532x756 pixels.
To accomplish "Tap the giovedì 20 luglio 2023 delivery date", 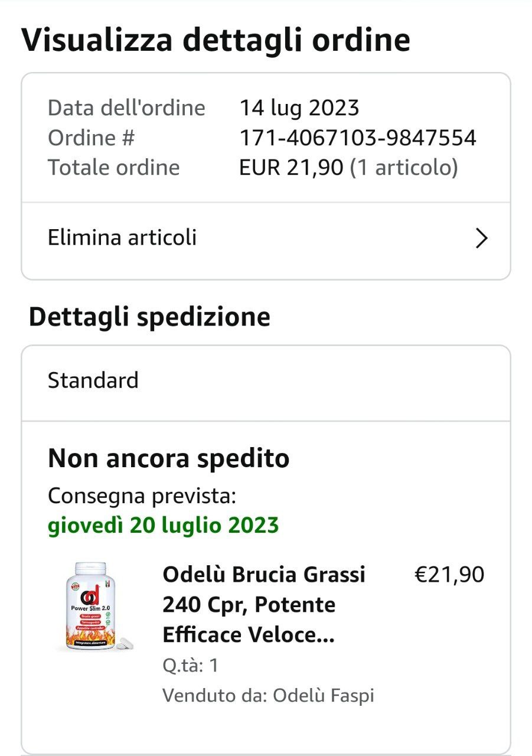I will pyautogui.click(x=164, y=524).
